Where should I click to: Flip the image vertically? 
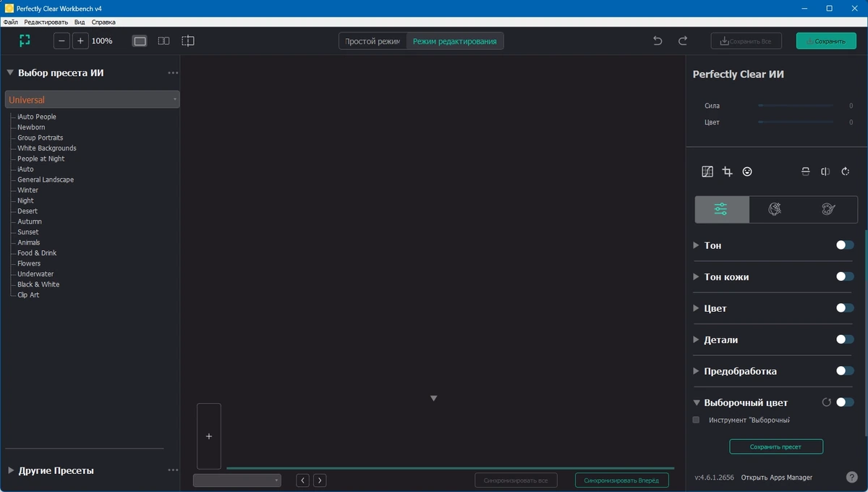click(x=805, y=171)
